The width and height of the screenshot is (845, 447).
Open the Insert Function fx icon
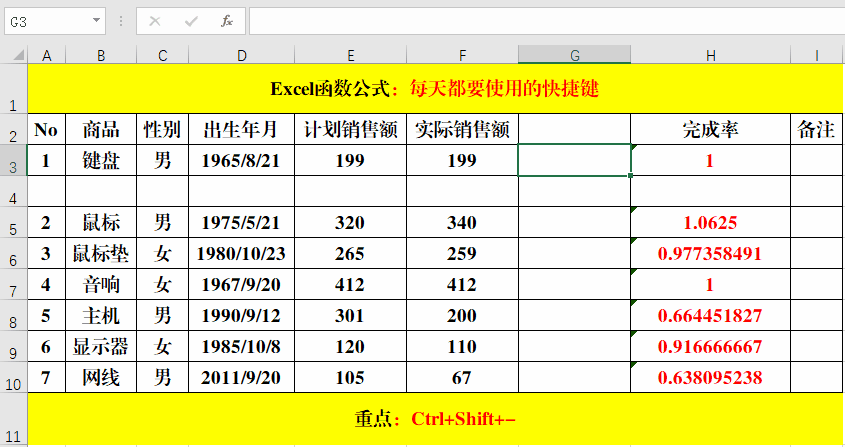(x=227, y=21)
